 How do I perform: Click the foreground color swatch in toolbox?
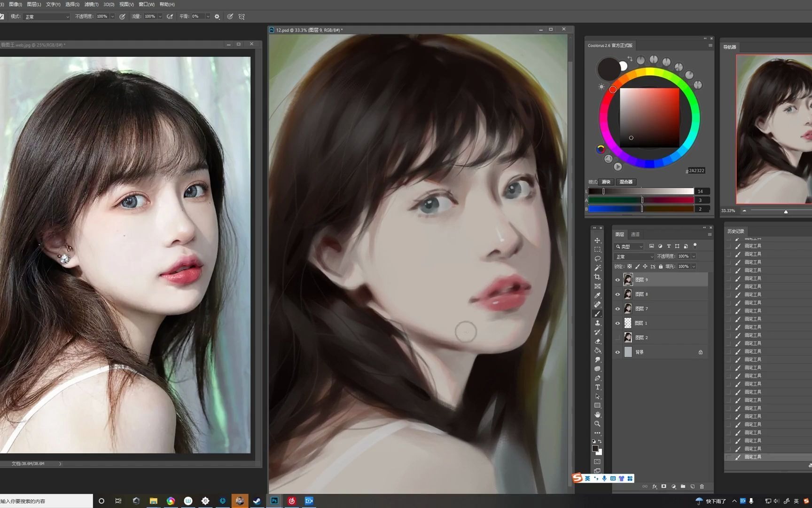(595, 448)
